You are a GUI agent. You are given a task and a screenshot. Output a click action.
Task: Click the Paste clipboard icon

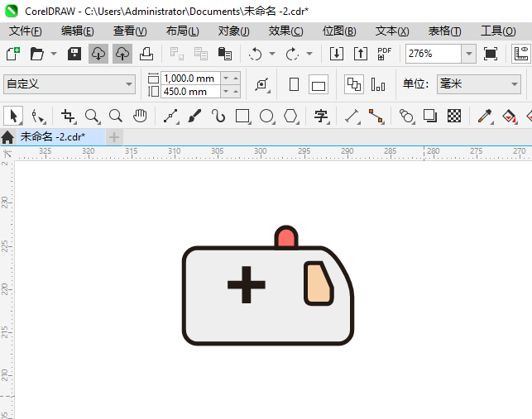pyautogui.click(x=224, y=54)
